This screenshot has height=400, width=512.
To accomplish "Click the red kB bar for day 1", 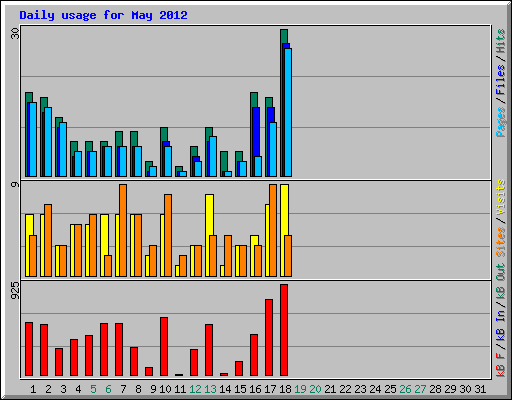I will click(29, 349).
